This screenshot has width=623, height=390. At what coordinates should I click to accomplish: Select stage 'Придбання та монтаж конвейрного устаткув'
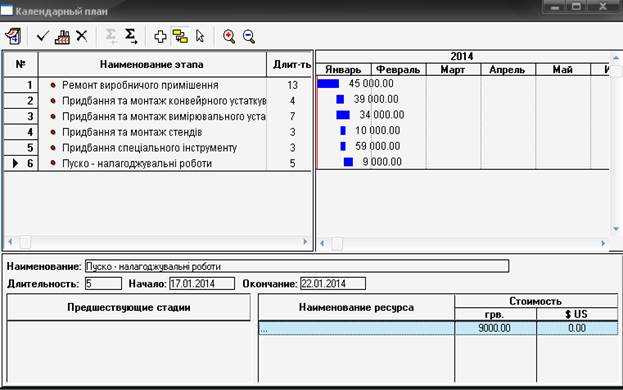pos(164,101)
